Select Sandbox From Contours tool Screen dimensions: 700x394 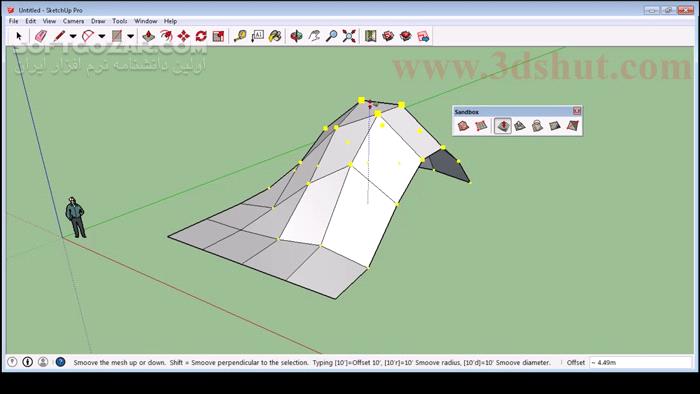coord(463,126)
